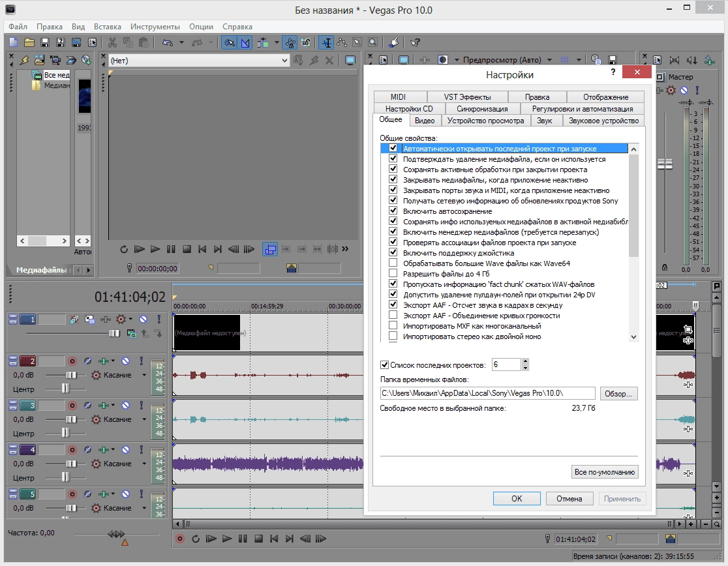Toggle confirm deletion of used media file
Image resolution: width=728 pixels, height=566 pixels.
tap(393, 158)
